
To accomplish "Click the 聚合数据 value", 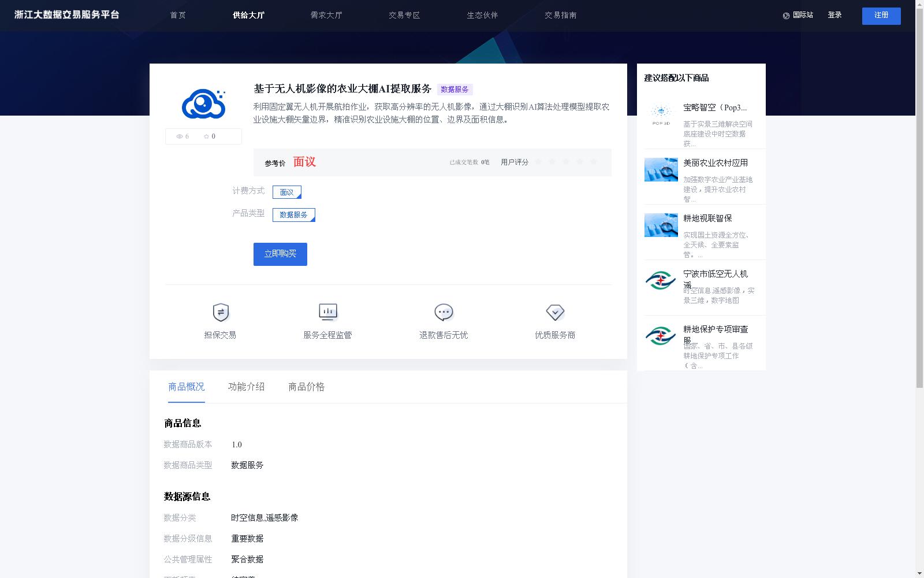I will point(247,560).
